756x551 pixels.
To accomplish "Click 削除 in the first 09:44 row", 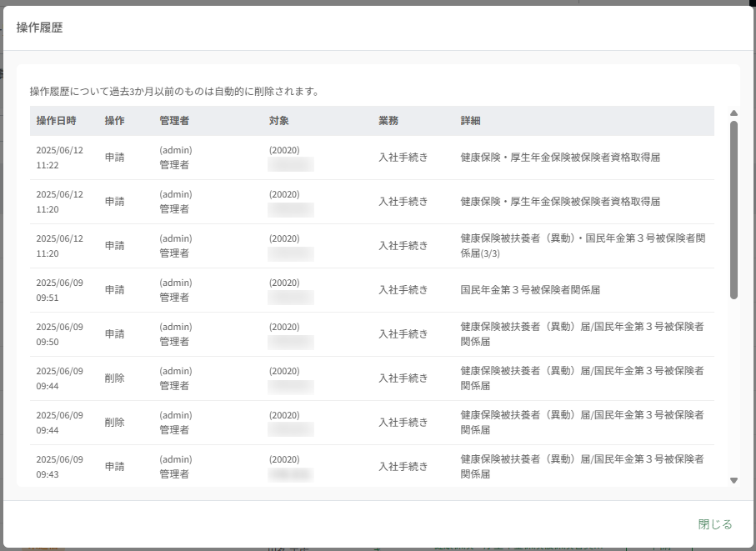I will coord(115,378).
